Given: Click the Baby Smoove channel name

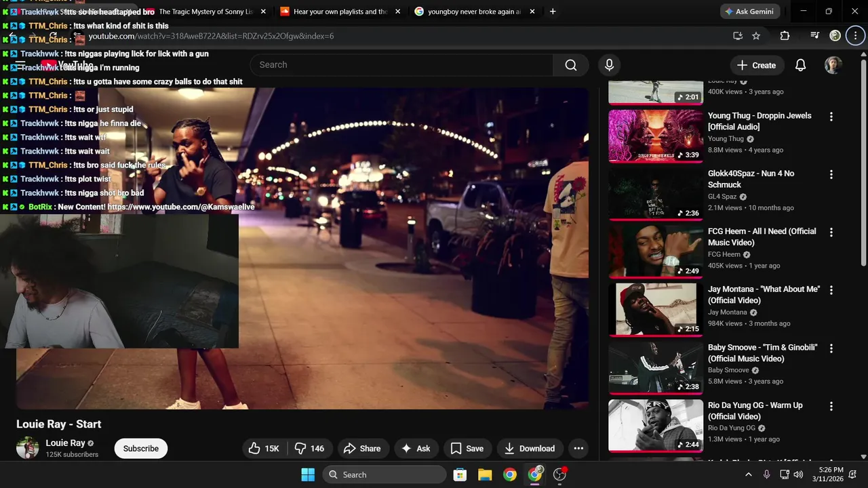Looking at the screenshot, I should [728, 370].
